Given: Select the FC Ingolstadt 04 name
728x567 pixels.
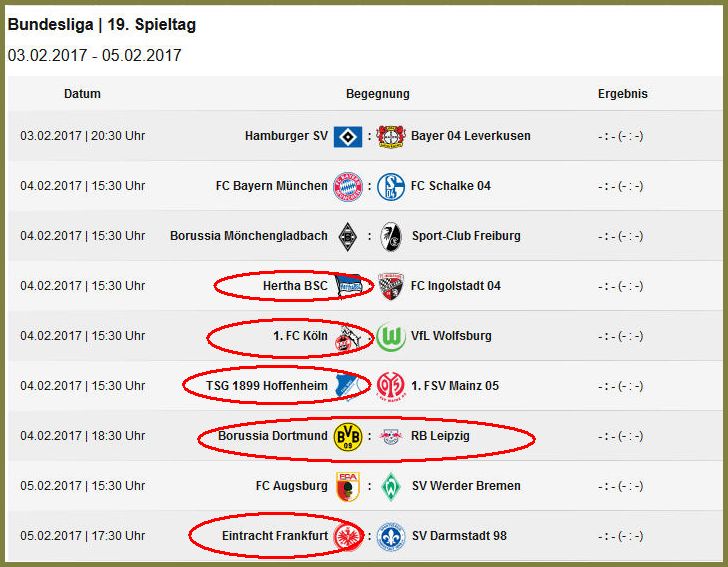Looking at the screenshot, I should 455,286.
